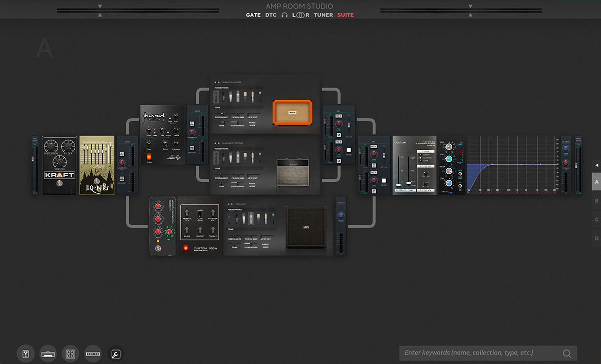Show next cabinet for bottom 4x12 panel

[233, 204]
